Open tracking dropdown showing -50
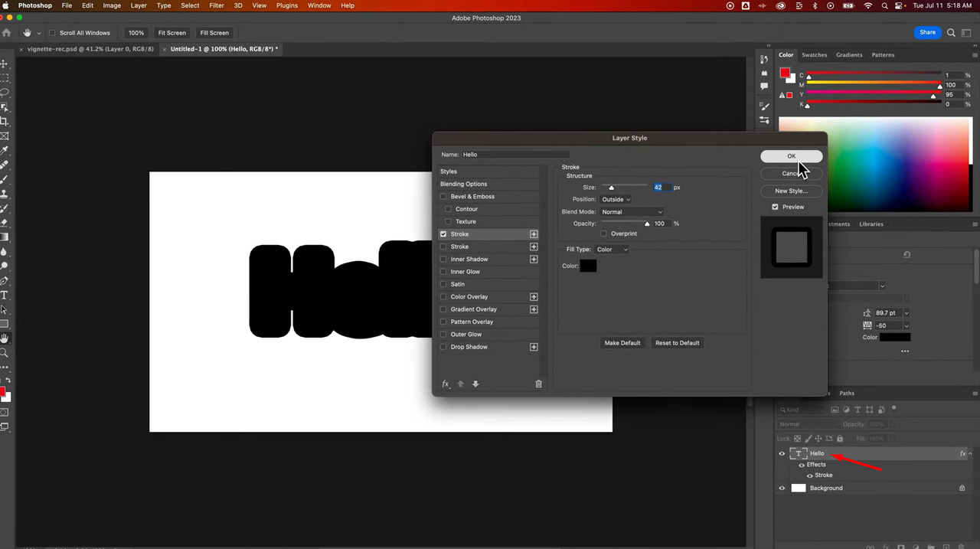This screenshot has height=549, width=980. click(x=906, y=325)
